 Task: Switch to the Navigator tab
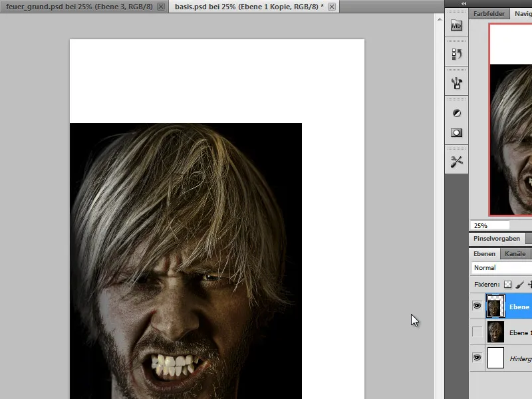[523, 14]
